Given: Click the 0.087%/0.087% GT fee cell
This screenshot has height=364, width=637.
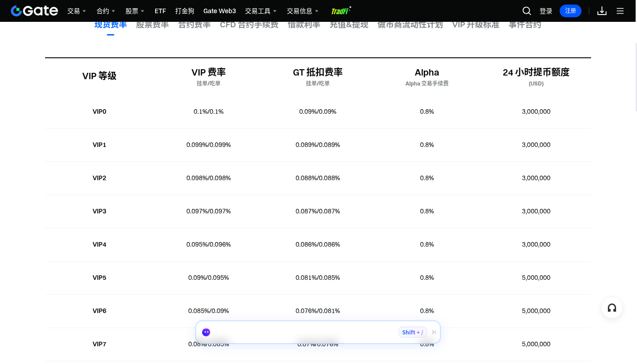Looking at the screenshot, I should (x=318, y=211).
